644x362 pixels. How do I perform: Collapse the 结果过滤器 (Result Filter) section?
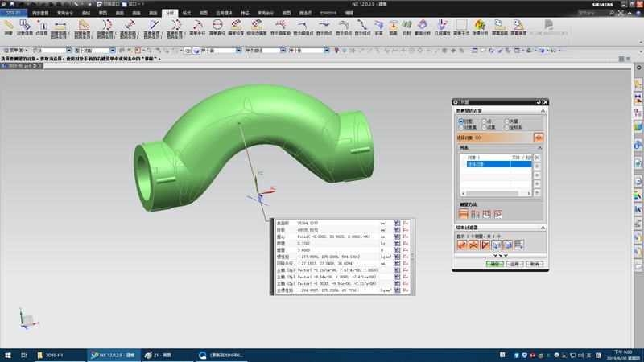[x=544, y=228]
